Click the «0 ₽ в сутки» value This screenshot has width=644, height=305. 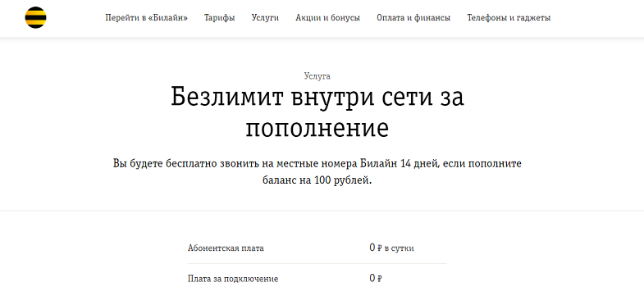point(391,248)
